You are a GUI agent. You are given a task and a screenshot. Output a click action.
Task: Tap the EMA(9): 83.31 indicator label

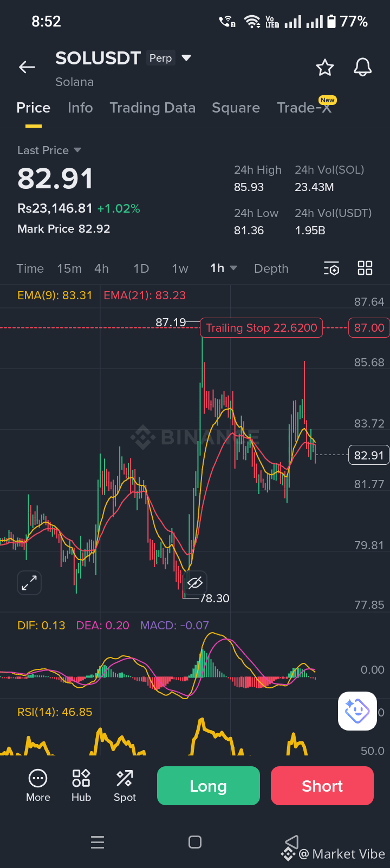tap(55, 295)
